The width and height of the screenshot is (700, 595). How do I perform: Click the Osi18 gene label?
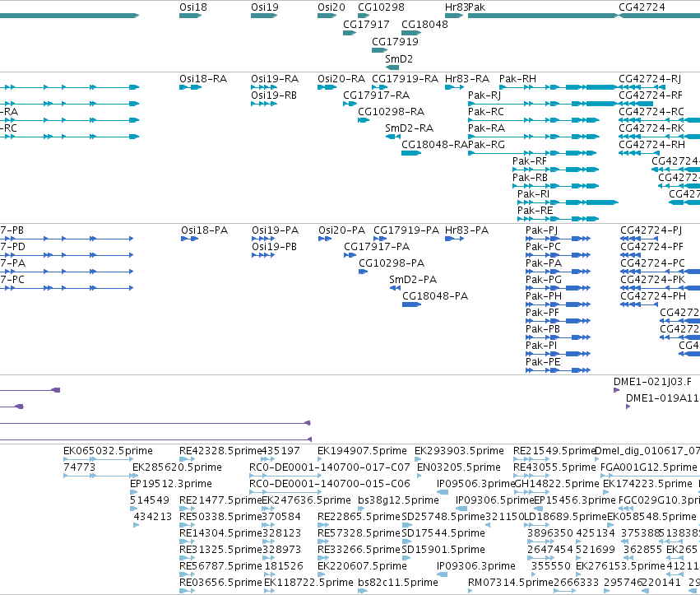coord(192,7)
